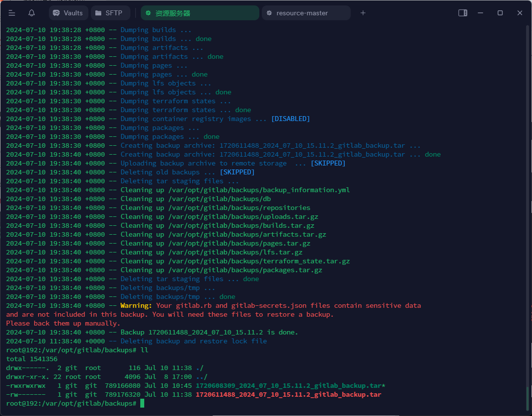Click the '-rwxrwxrwx' permissions text

(x=26, y=385)
